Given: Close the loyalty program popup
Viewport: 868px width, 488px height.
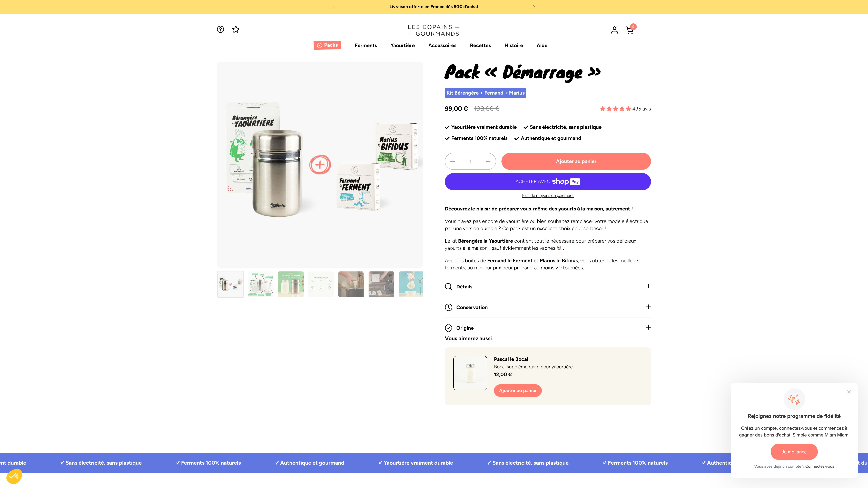Looking at the screenshot, I should point(849,392).
